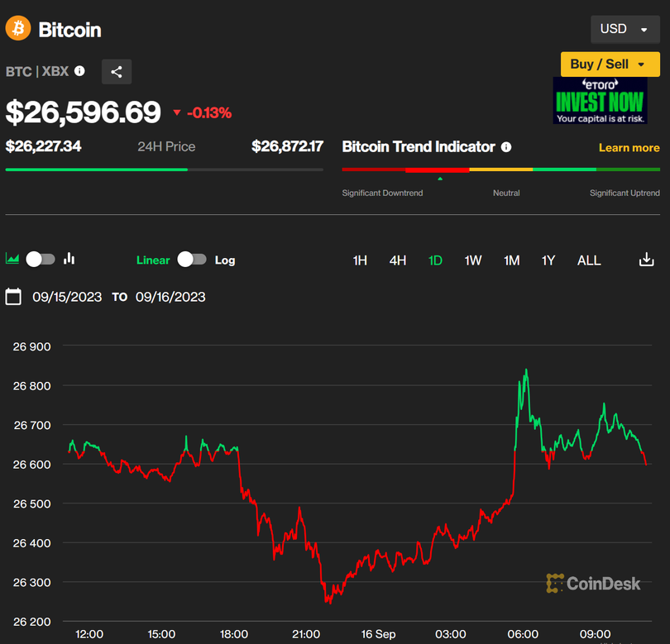This screenshot has height=644, width=670.
Task: Download chart data using the download icon
Action: click(647, 260)
